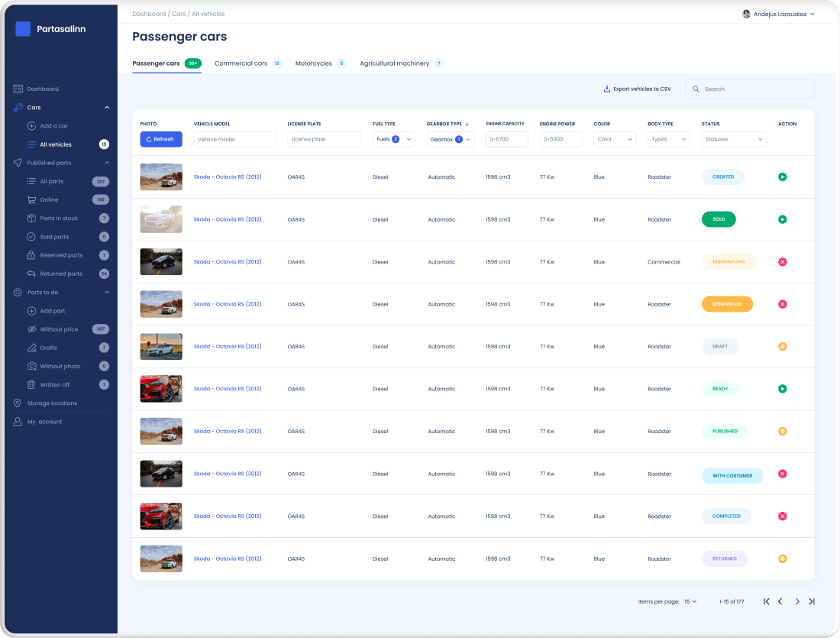This screenshot has width=840, height=638.
Task: Switch to the Agricultural machinery tab
Action: pos(395,63)
